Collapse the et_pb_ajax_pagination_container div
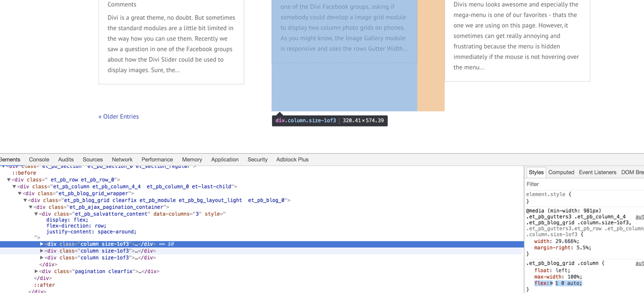 31,207
